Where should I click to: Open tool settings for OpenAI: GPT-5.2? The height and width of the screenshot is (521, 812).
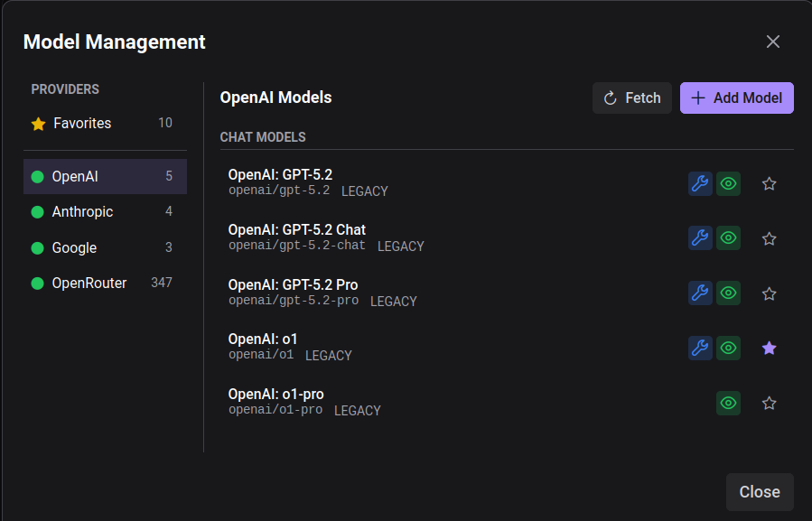tap(700, 183)
